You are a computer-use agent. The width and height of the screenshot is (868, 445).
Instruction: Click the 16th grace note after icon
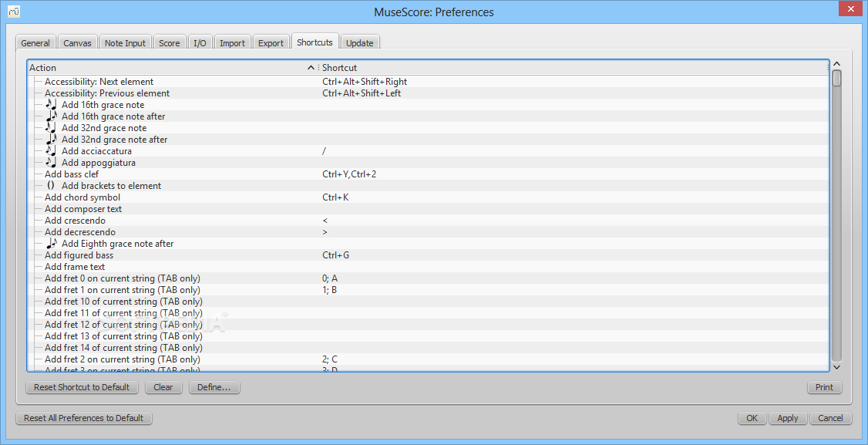coord(51,116)
